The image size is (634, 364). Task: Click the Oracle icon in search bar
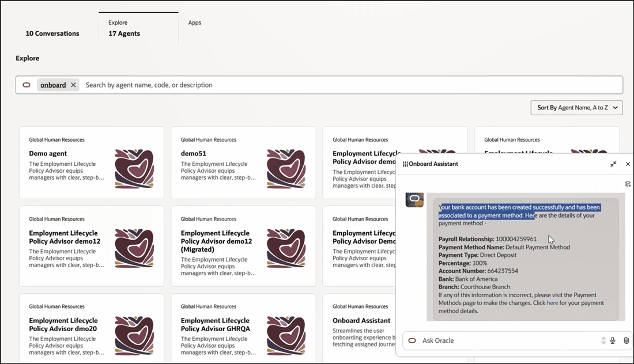tap(27, 85)
